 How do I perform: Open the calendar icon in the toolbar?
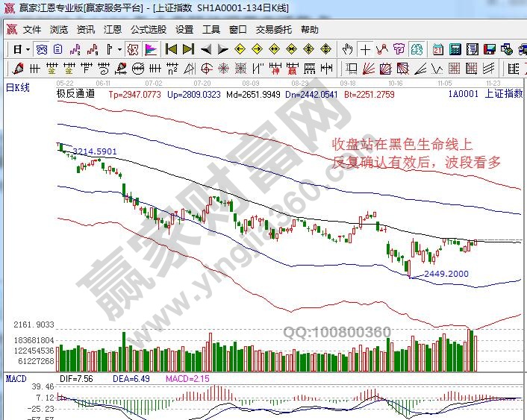point(437,49)
